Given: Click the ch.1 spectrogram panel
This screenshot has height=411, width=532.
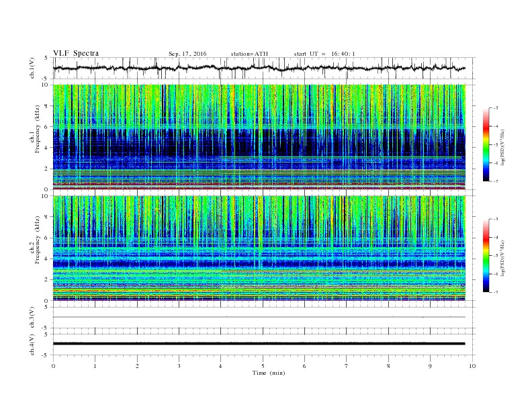Looking at the screenshot, I should (x=259, y=137).
